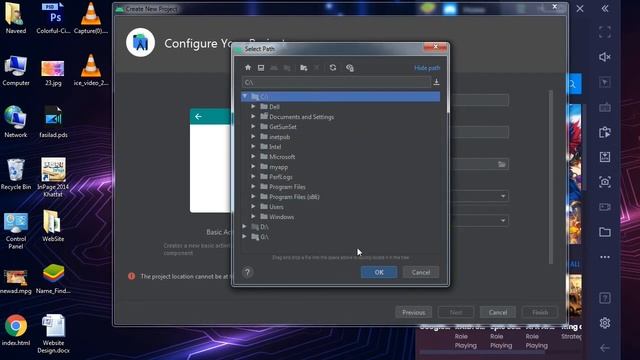Focus the path text field showing C:\
This screenshot has width=640, height=360.
click(336, 82)
